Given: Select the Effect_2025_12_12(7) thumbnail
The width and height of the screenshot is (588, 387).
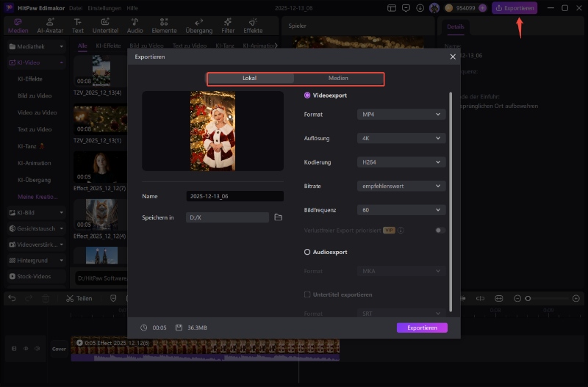Looking at the screenshot, I should click(x=101, y=167).
